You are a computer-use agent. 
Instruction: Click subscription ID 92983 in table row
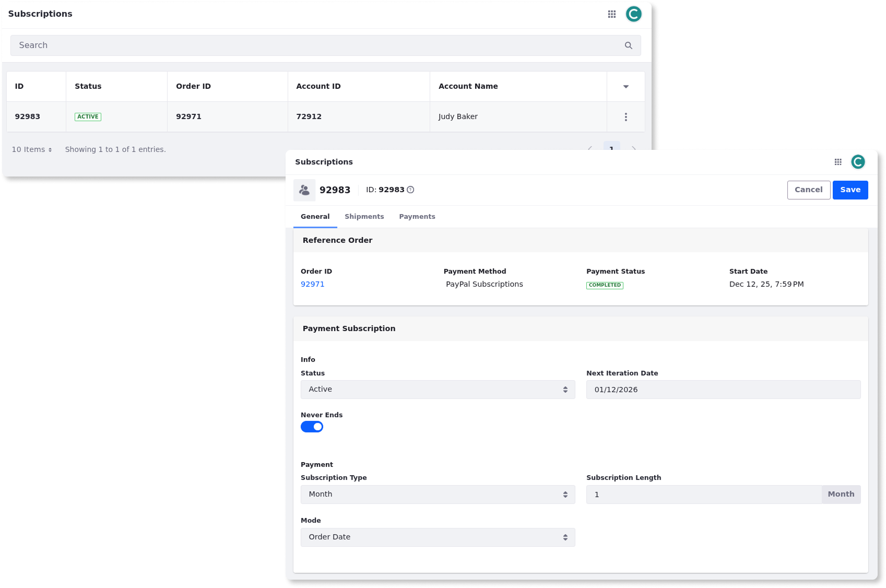point(27,116)
